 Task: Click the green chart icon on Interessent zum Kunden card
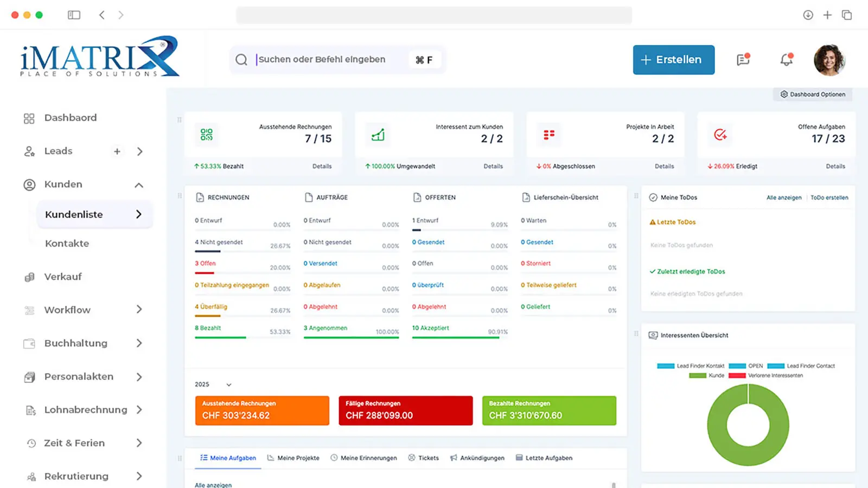(378, 134)
